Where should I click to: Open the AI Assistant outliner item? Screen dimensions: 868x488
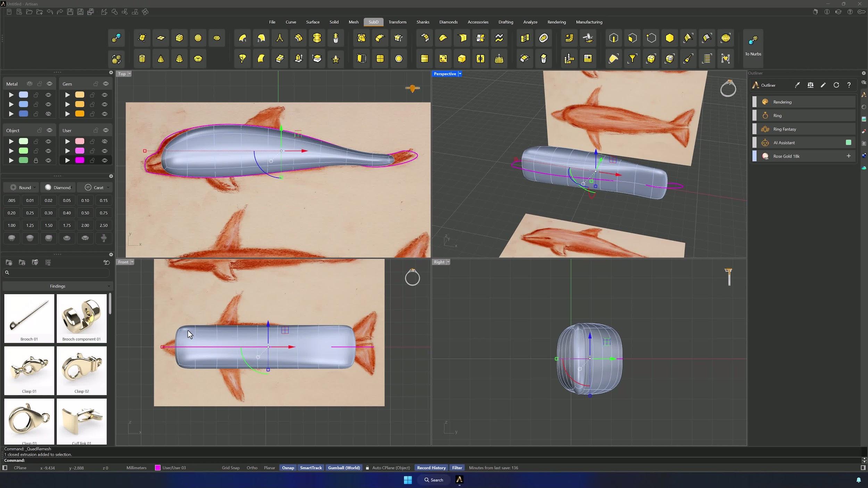click(803, 143)
